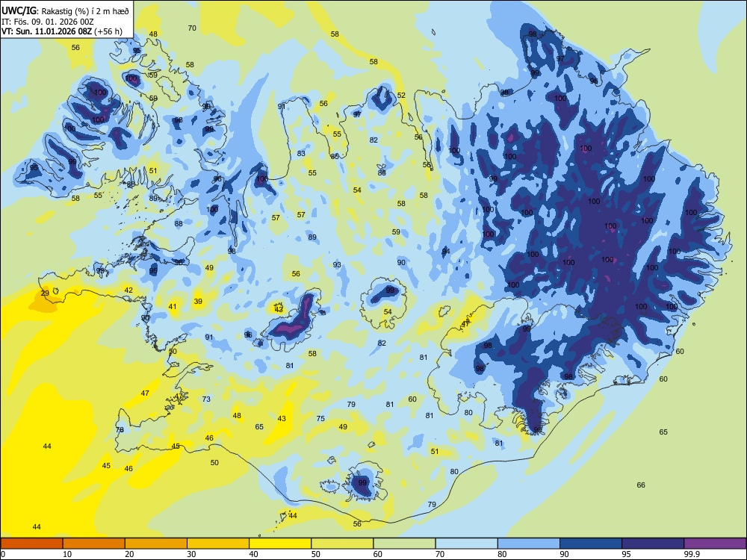This screenshot has width=747, height=560.
Task: Select the bright yellow 40–50 legend band
Action: coord(280,544)
